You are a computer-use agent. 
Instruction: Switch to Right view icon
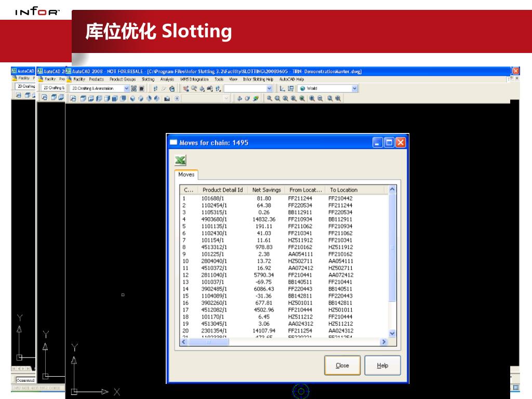(x=107, y=98)
